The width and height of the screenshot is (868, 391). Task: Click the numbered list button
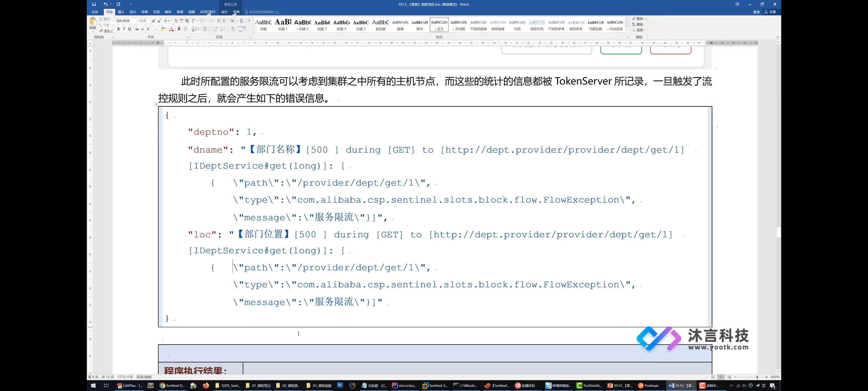pyautogui.click(x=203, y=21)
